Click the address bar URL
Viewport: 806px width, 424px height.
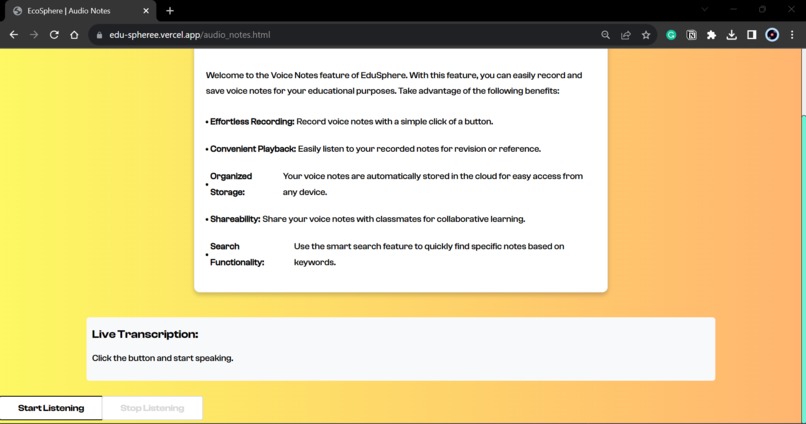pos(190,35)
